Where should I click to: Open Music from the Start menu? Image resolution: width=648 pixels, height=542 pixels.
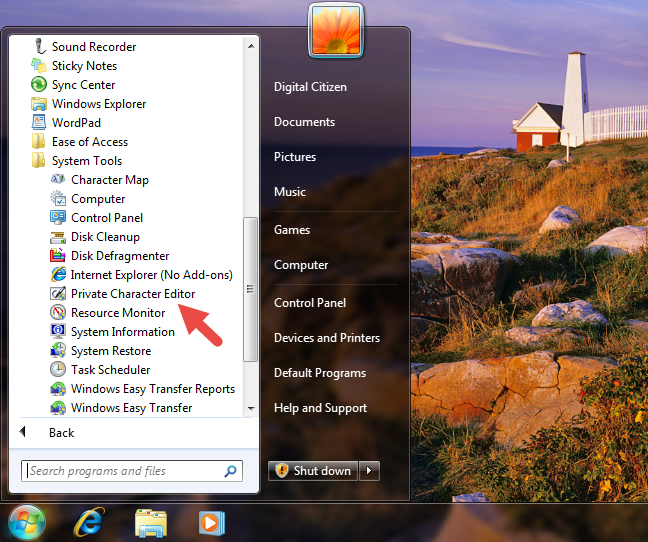pos(290,192)
